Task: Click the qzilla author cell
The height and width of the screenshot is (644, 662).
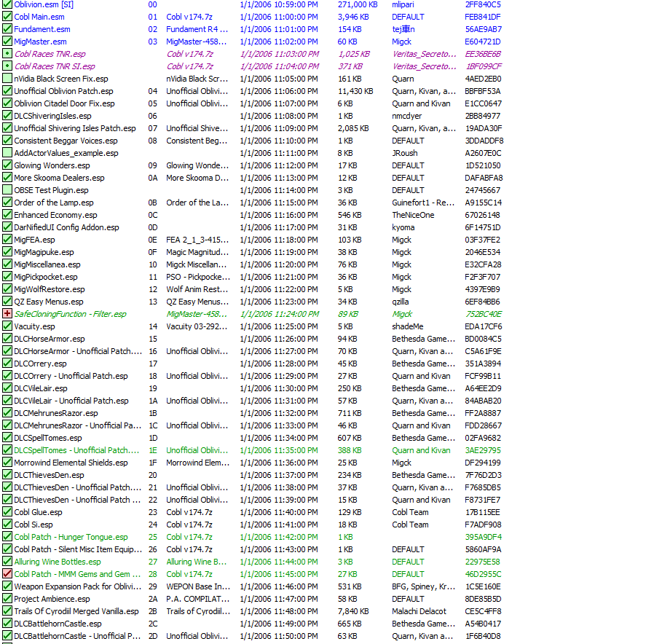Action: tap(401, 302)
